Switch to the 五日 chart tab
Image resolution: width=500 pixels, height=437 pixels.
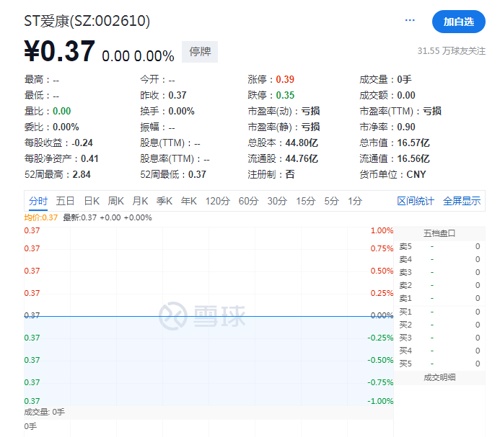tap(65, 201)
